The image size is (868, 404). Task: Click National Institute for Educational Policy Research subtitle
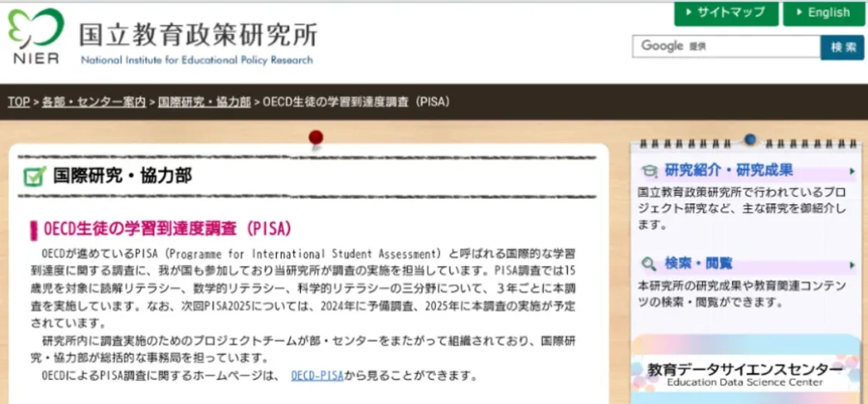coord(197,60)
